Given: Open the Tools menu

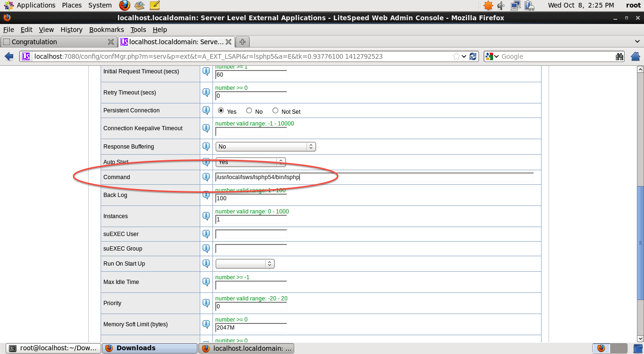Looking at the screenshot, I should [x=138, y=30].
